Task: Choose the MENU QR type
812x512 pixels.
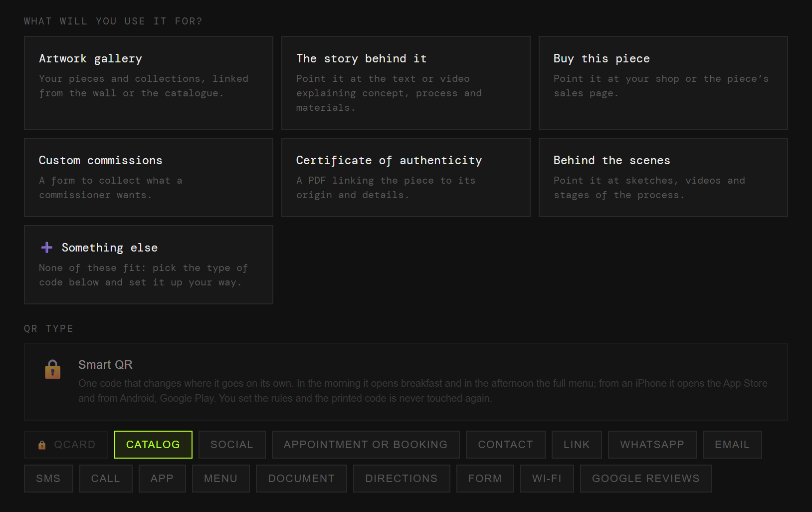Action: 221,479
